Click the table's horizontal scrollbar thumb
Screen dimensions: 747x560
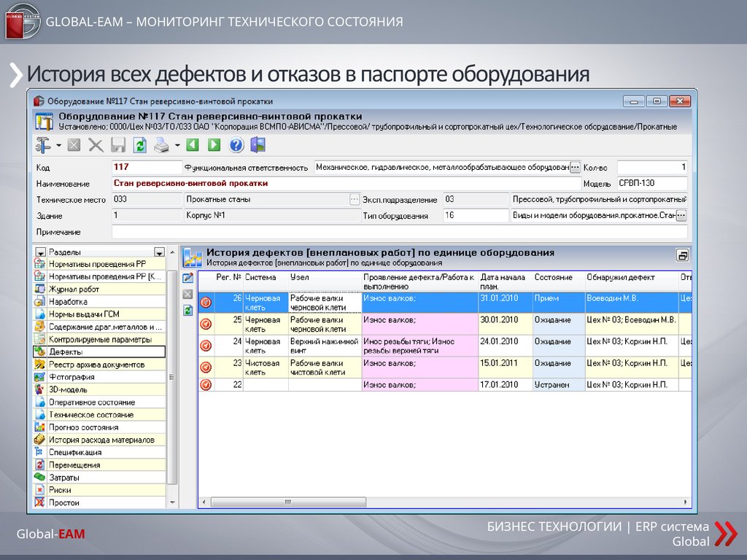coord(288,502)
